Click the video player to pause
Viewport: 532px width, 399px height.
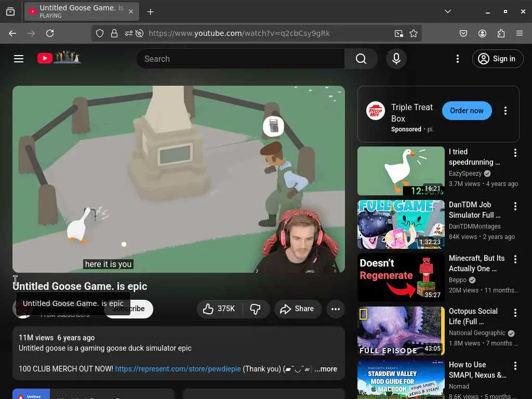tap(179, 179)
